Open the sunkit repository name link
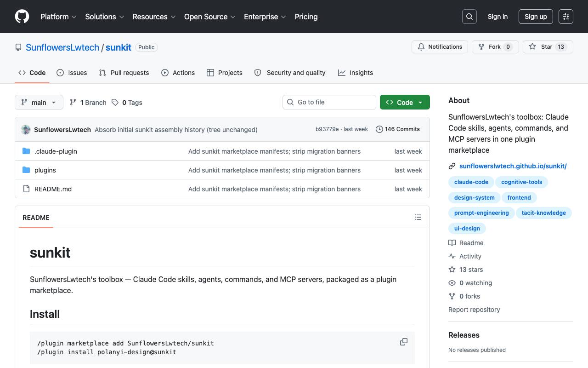Screen dimensions: 588x368 coord(119,47)
